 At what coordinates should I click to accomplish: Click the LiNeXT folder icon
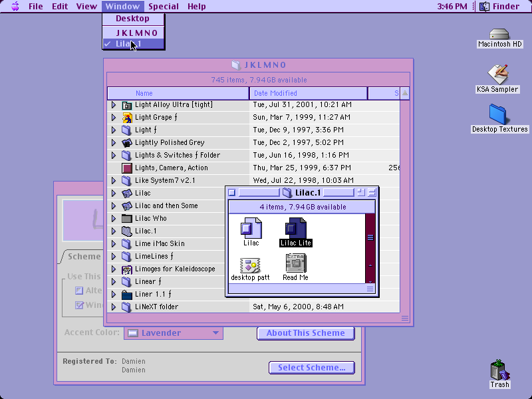point(126,307)
